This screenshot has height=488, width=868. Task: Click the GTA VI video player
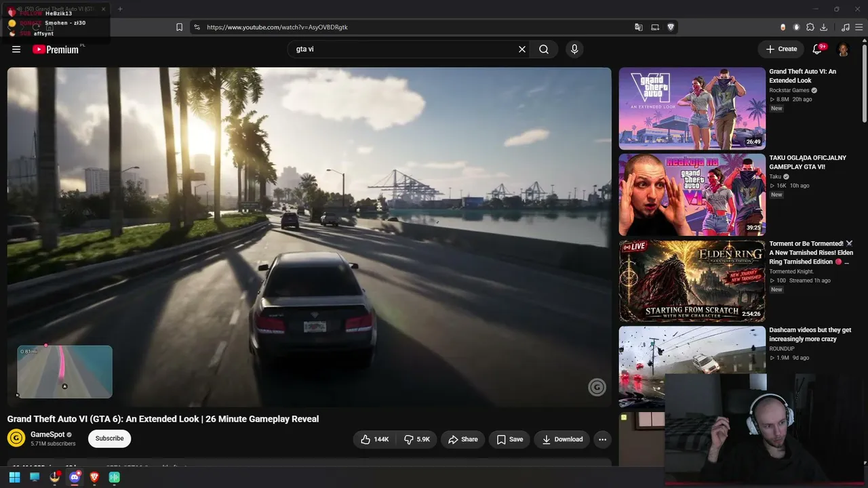click(309, 237)
